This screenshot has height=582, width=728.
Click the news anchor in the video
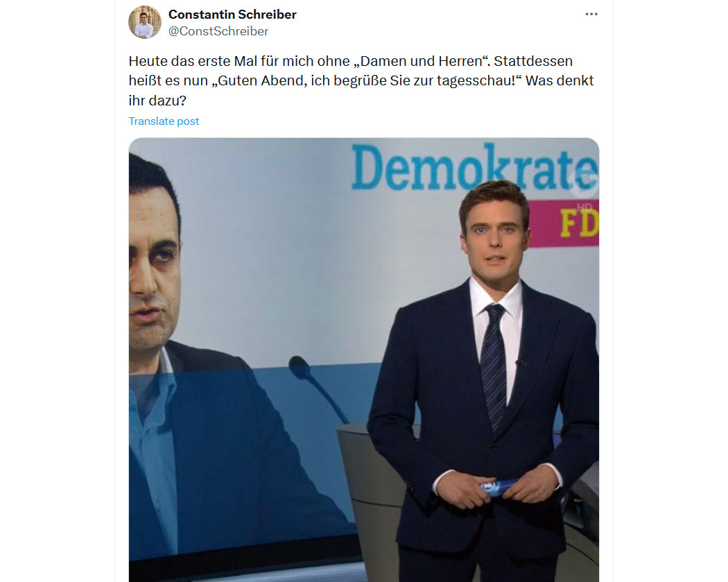click(485, 381)
